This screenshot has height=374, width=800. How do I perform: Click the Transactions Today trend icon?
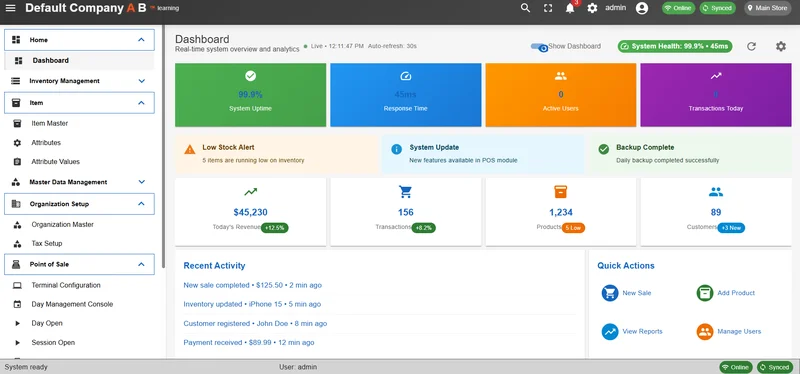716,76
